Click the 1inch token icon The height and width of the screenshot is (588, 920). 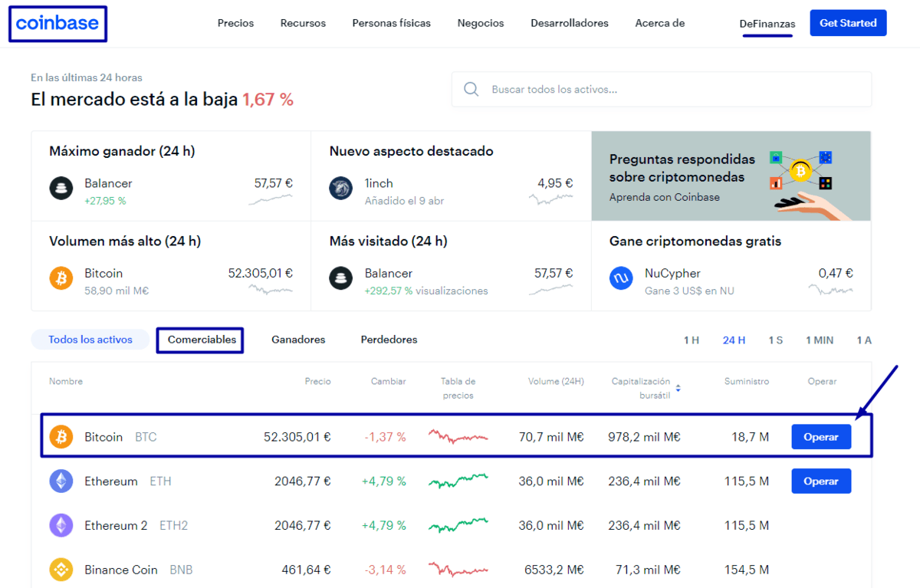coord(341,189)
